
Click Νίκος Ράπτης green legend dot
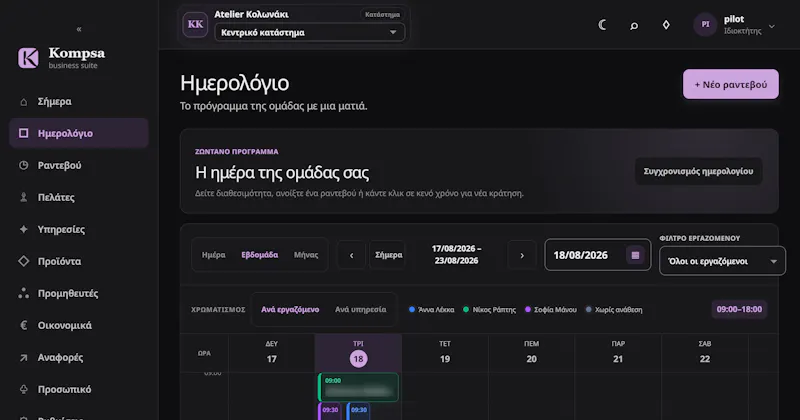466,309
